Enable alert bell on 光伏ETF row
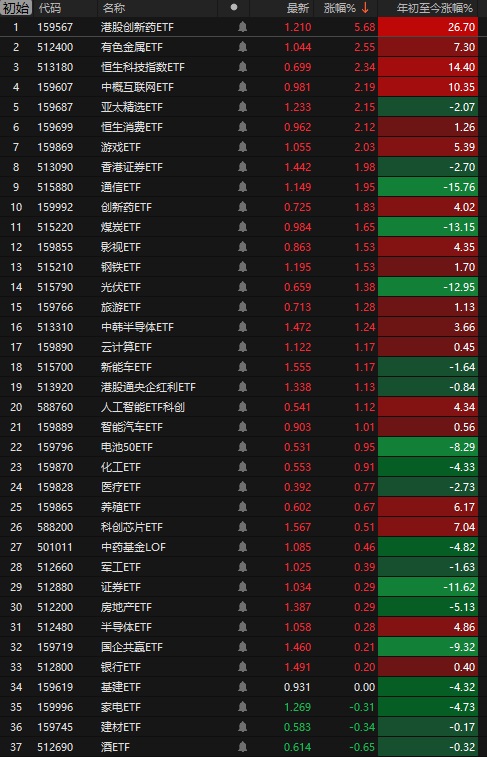The width and height of the screenshot is (487, 757). coord(242,287)
